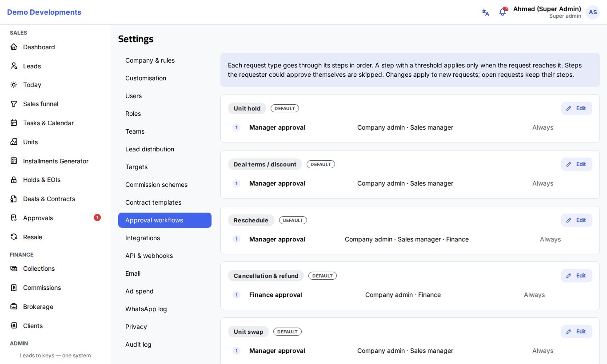Viewport: 607px width, 364px height.
Task: Click the Today sun icon
Action: click(14, 85)
